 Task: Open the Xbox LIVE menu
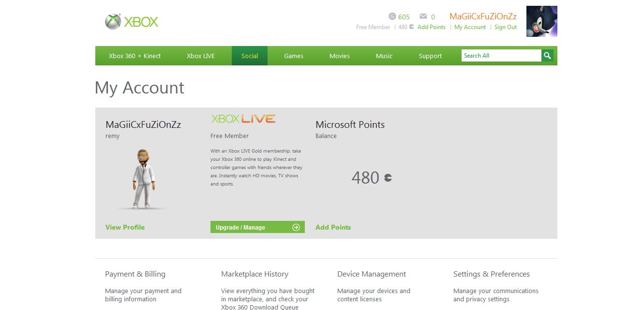201,56
